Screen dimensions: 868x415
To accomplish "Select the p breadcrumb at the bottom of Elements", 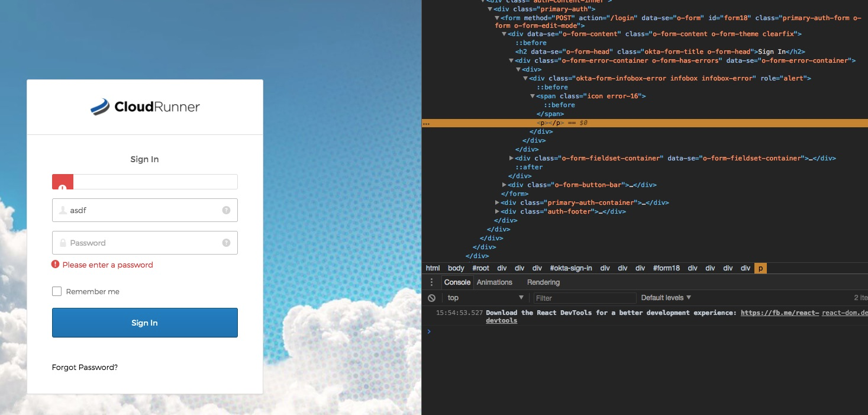I will point(760,268).
